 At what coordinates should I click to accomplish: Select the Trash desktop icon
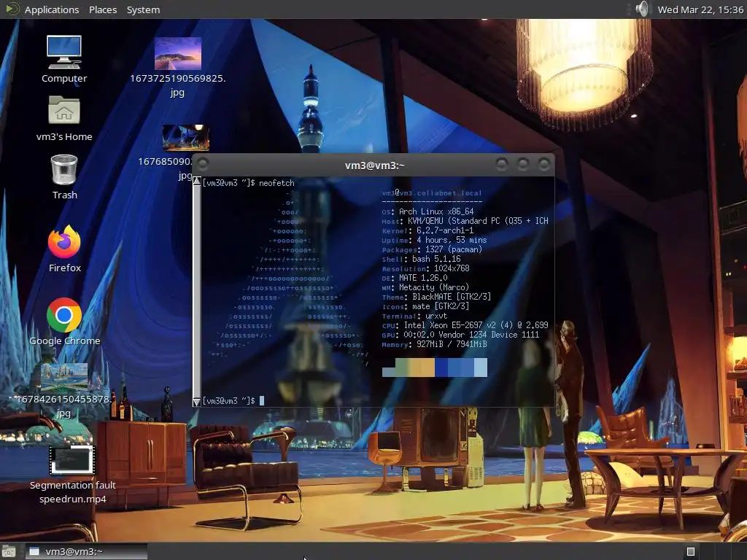pos(64,176)
